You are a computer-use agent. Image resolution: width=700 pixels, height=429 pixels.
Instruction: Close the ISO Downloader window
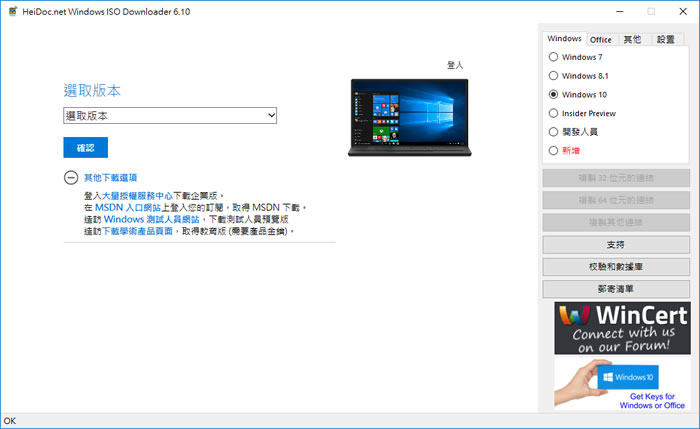tap(683, 12)
